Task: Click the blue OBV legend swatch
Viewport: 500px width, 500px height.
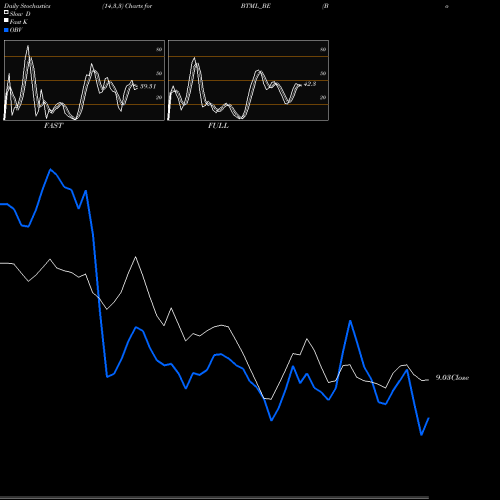Action: (6, 30)
